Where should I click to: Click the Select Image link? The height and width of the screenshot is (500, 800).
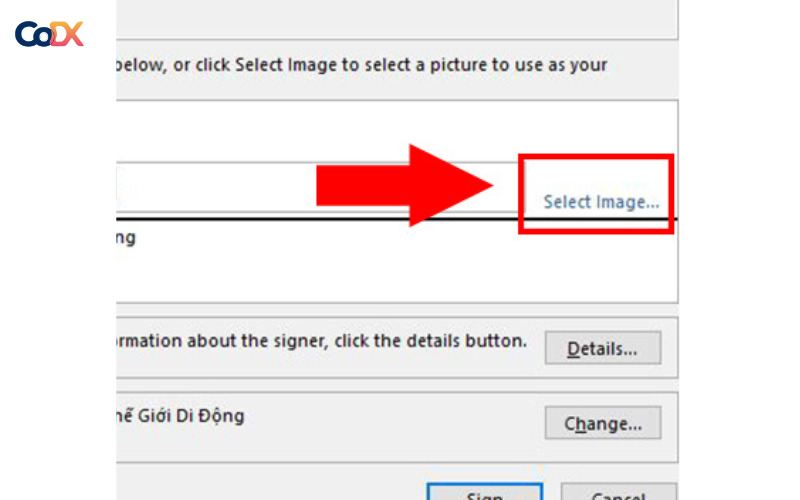click(x=601, y=202)
